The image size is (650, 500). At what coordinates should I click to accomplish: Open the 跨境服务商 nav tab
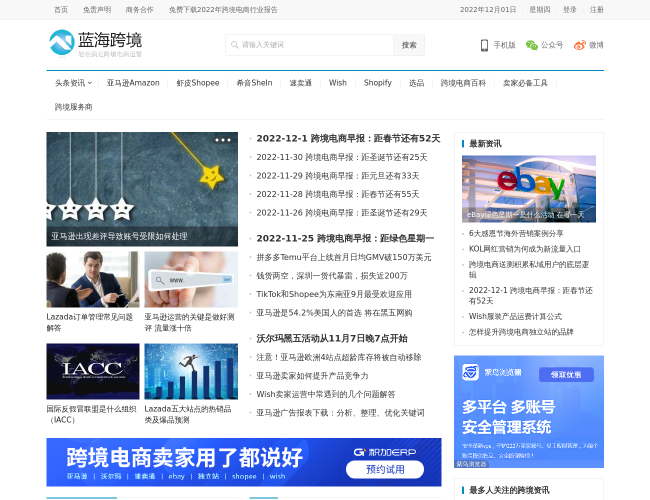pos(73,107)
